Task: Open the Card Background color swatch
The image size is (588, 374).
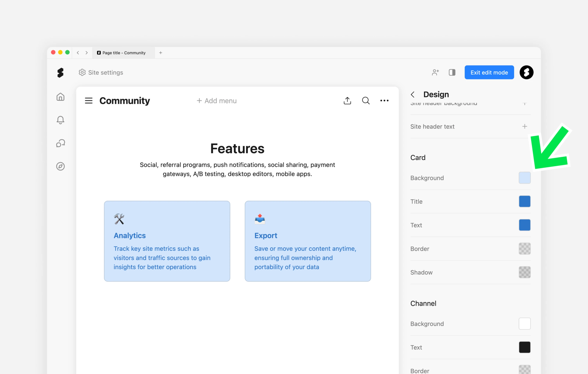Action: click(x=524, y=178)
